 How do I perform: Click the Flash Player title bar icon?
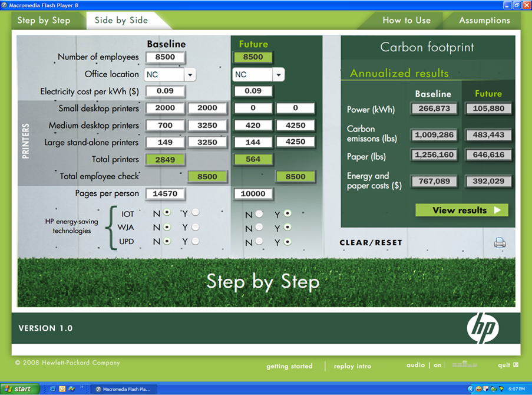pos(4,5)
